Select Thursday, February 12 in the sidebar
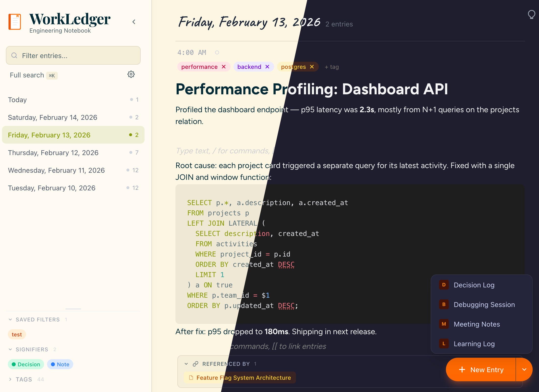Screen dimensions: 539x392 tap(53, 152)
